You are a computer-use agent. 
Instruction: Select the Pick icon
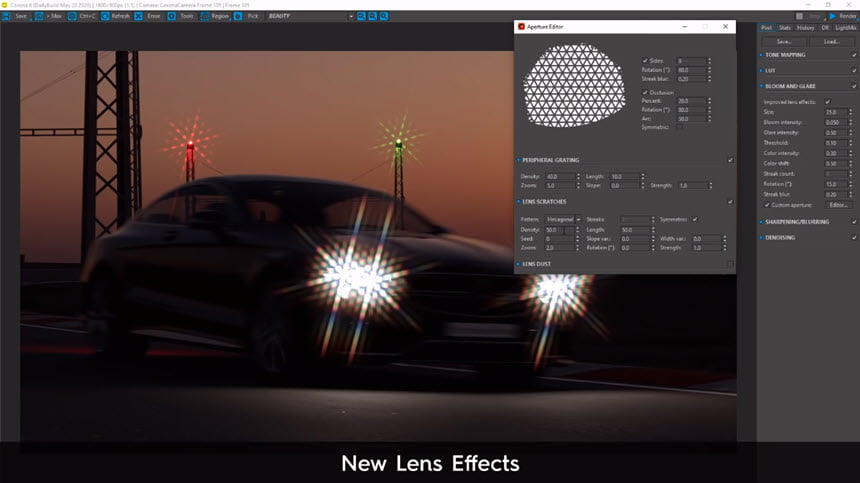point(238,16)
